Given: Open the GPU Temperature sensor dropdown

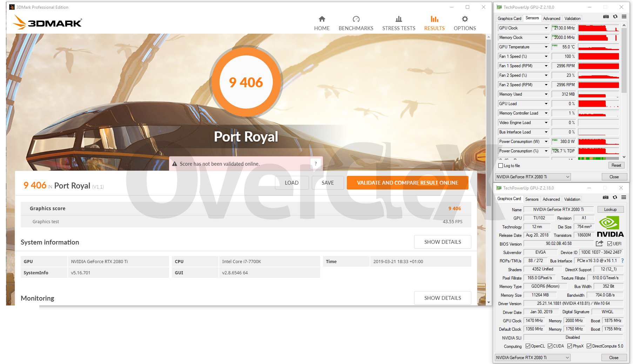Looking at the screenshot, I should [x=546, y=47].
